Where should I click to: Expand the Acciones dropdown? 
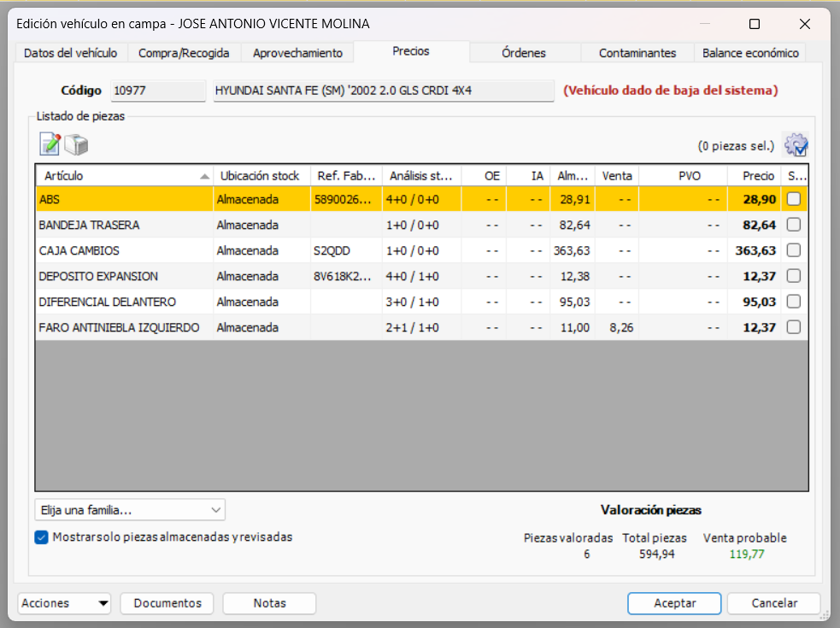pyautogui.click(x=64, y=603)
